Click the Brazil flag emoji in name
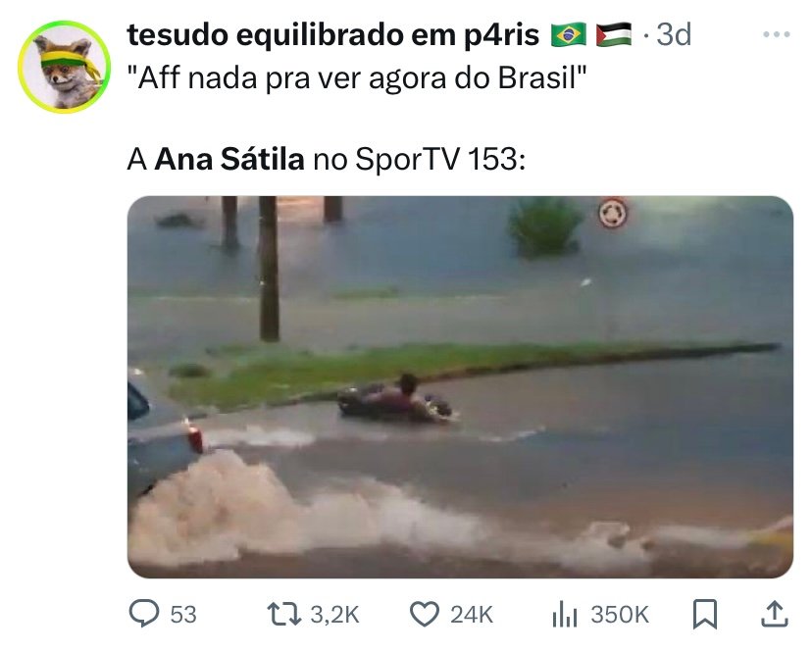 (x=569, y=34)
